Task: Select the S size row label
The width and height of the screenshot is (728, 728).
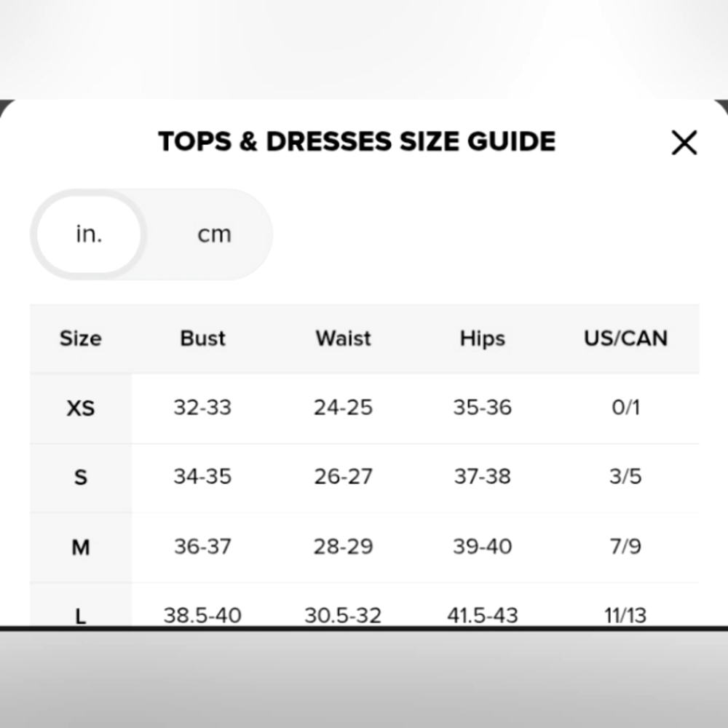Action: pos(81,478)
